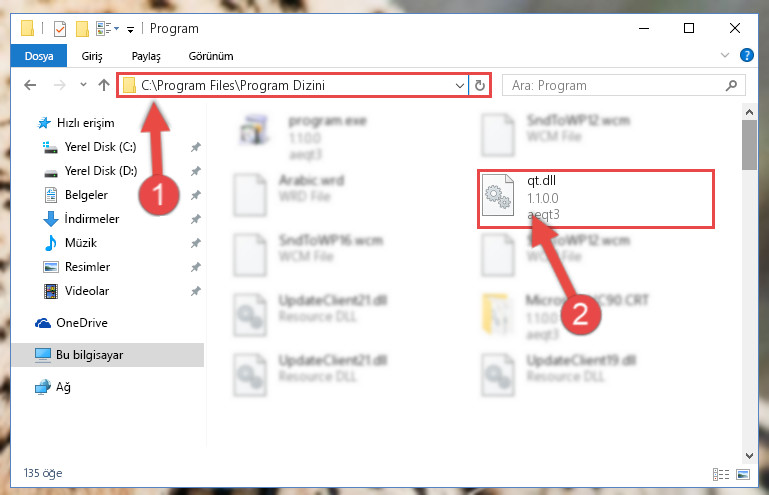Screen dimensions: 769x495
Task: Switch to large icons view layout
Action: click(x=743, y=474)
